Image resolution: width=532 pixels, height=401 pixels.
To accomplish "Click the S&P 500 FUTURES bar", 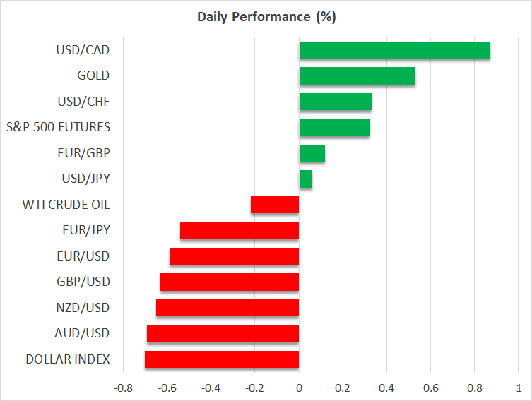I will pos(334,128).
